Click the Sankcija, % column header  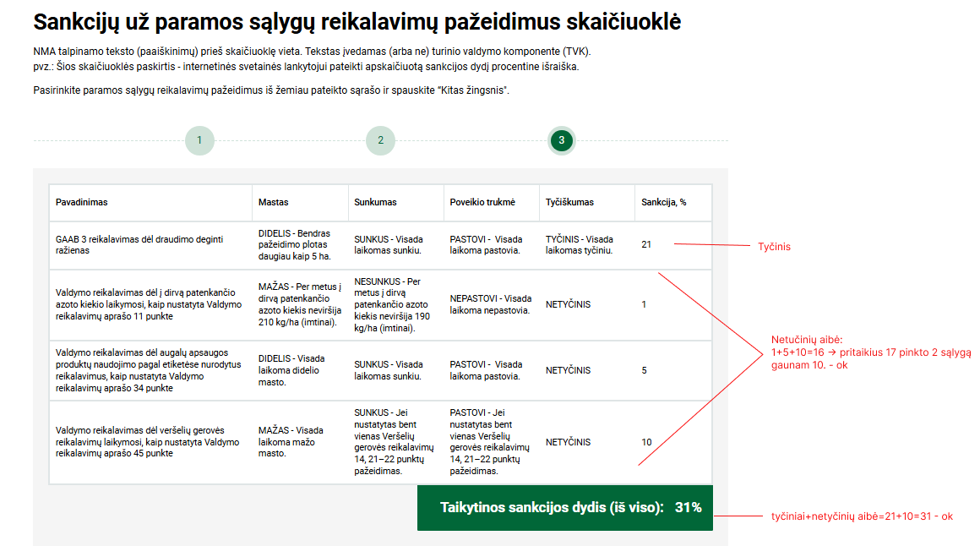664,203
